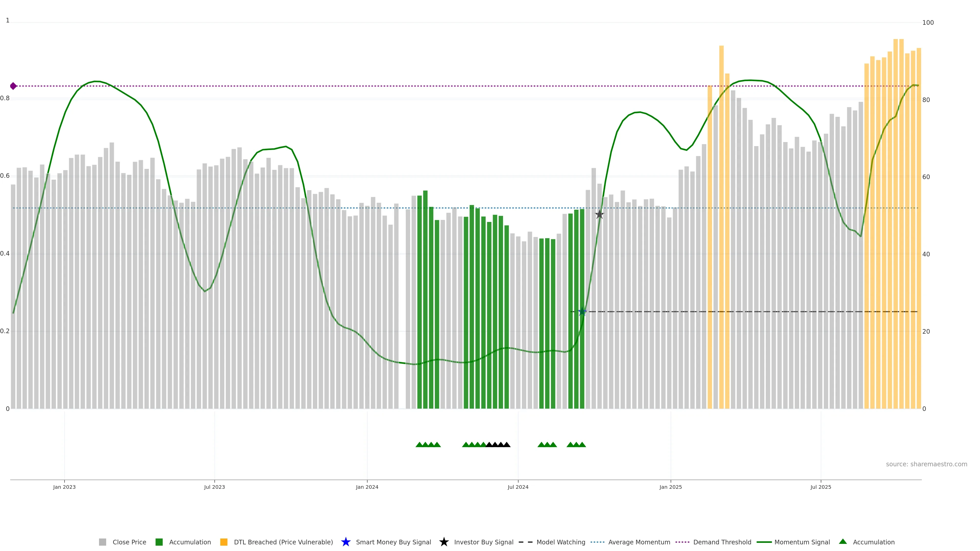Image resolution: width=980 pixels, height=551 pixels.
Task: Click the purple diamond threshold marker
Action: [x=13, y=86]
